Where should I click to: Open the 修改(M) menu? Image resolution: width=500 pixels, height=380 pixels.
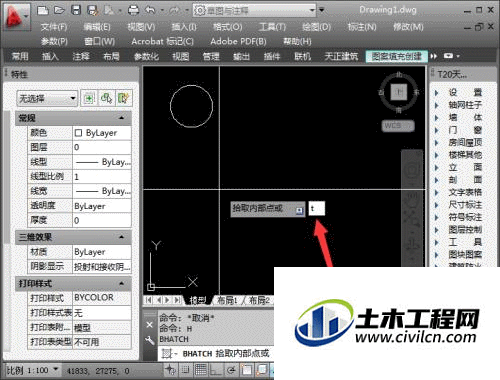pos(408,27)
